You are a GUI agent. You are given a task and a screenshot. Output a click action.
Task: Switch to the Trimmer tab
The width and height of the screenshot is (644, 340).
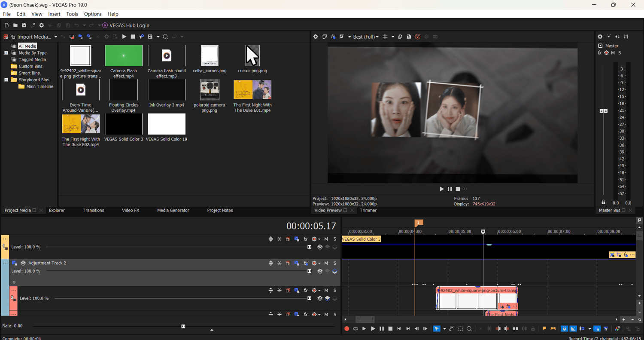click(368, 211)
